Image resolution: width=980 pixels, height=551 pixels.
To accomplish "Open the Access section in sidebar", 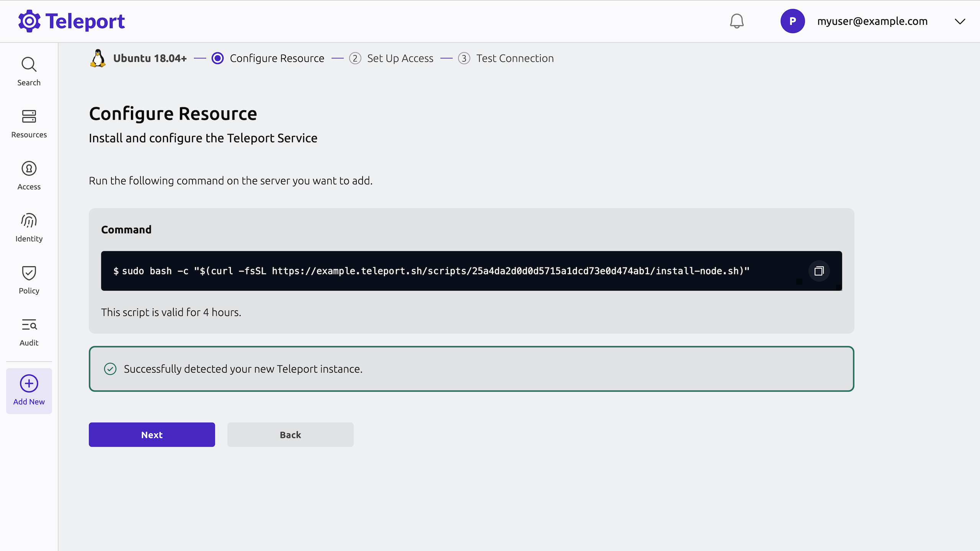I will point(29,175).
